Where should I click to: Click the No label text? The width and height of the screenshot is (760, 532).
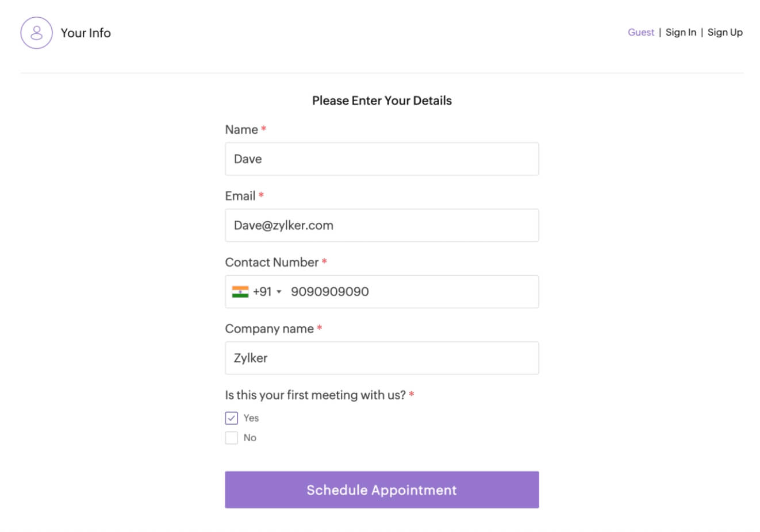250,438
